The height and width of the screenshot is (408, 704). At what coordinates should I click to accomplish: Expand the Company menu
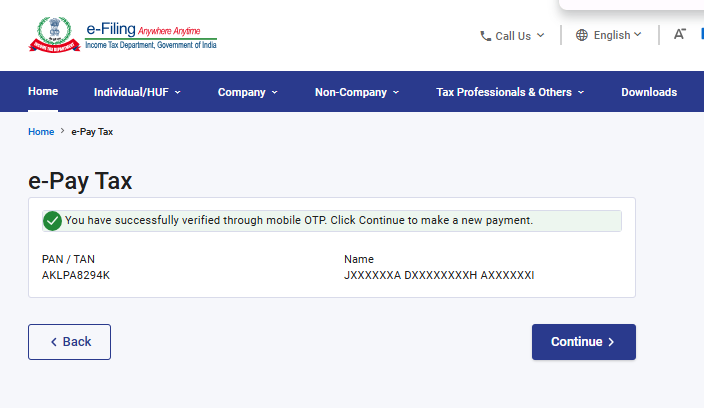pos(247,92)
